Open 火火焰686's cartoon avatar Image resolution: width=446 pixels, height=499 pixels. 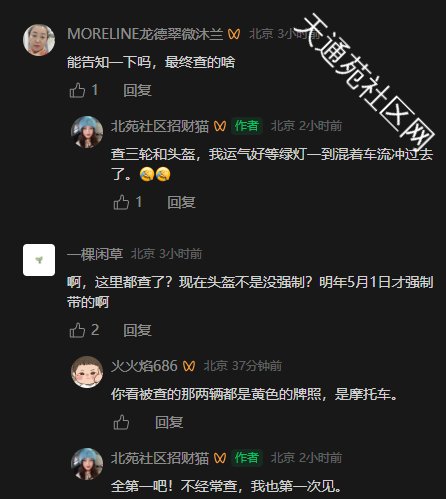(x=87, y=372)
